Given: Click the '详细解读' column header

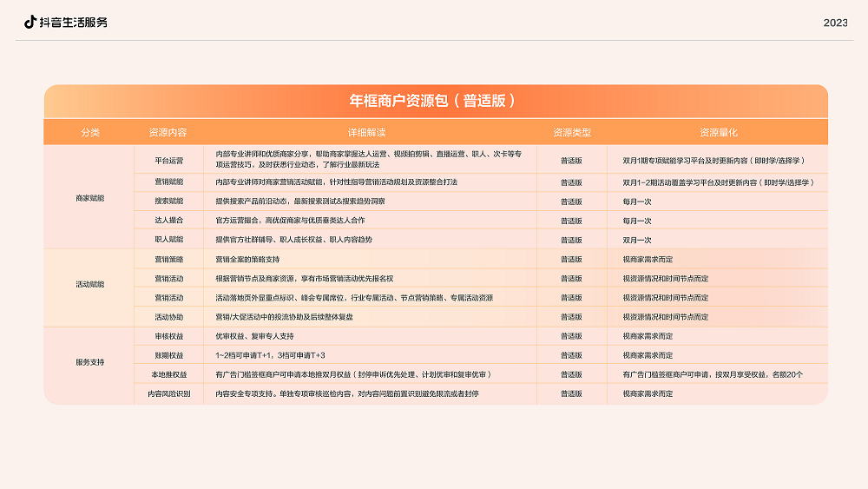Looking at the screenshot, I should (x=366, y=132).
